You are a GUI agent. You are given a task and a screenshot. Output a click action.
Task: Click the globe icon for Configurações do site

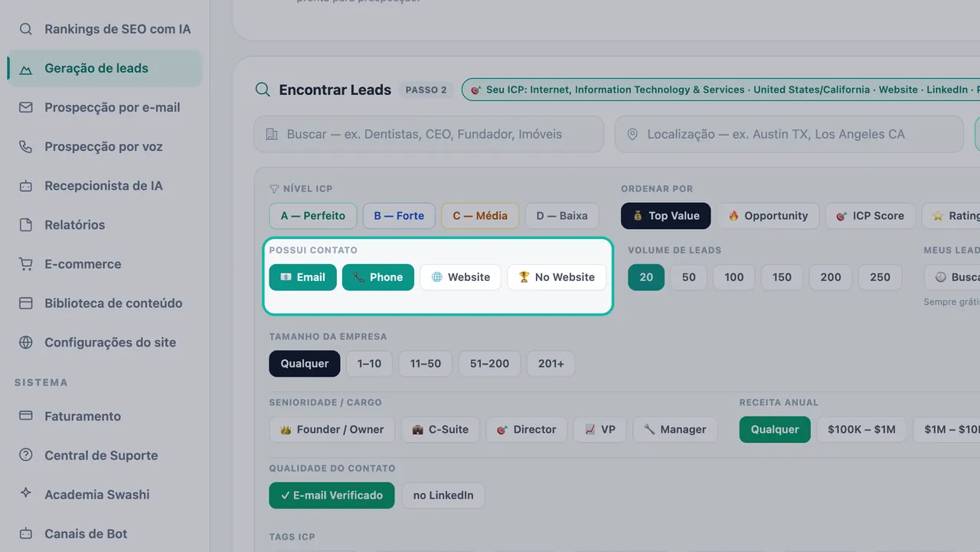[x=26, y=342]
